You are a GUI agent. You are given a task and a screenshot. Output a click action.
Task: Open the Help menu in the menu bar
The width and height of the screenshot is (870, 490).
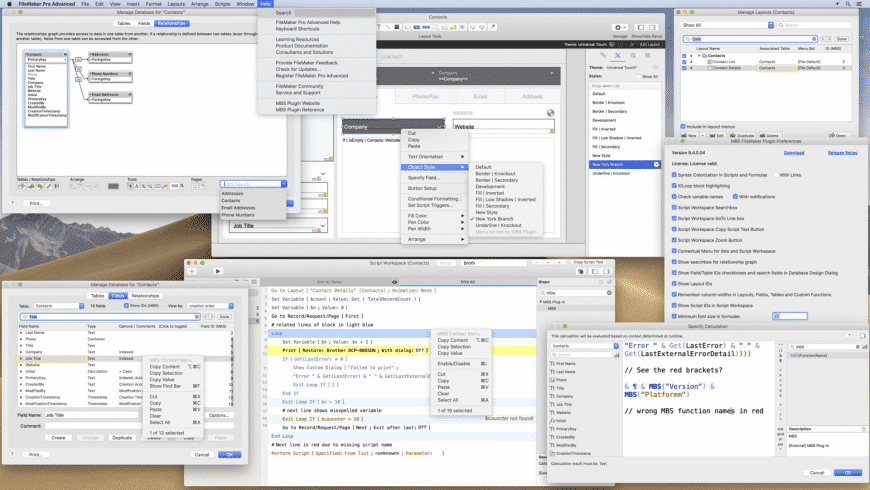click(x=266, y=4)
